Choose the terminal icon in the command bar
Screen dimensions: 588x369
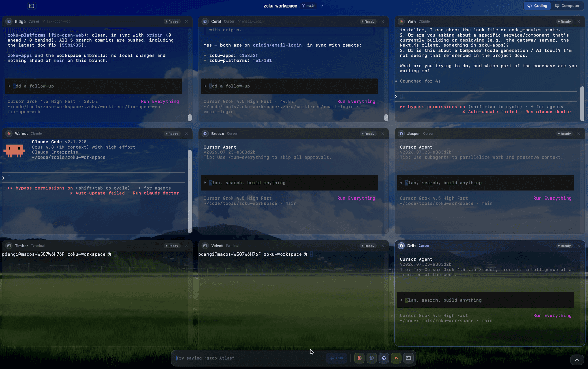click(x=408, y=358)
